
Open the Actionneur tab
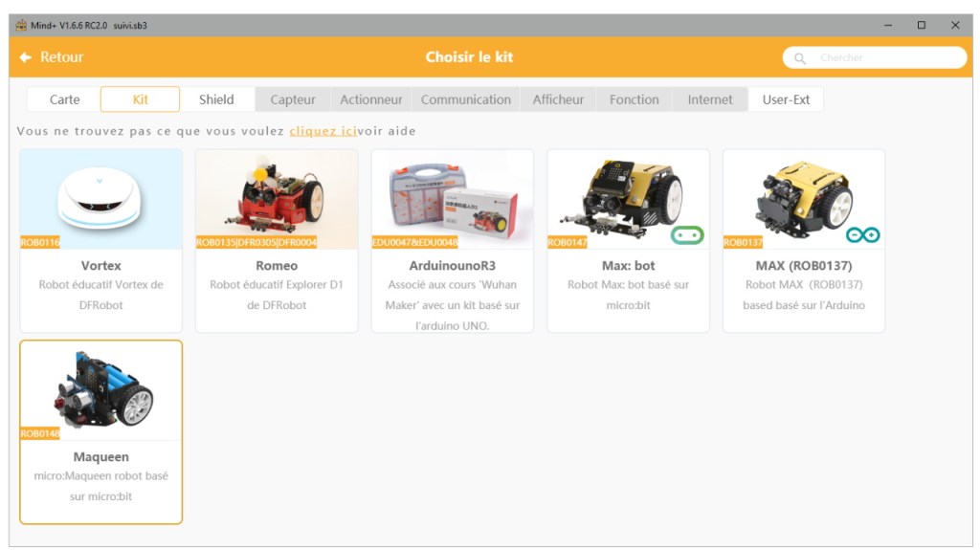click(x=371, y=99)
